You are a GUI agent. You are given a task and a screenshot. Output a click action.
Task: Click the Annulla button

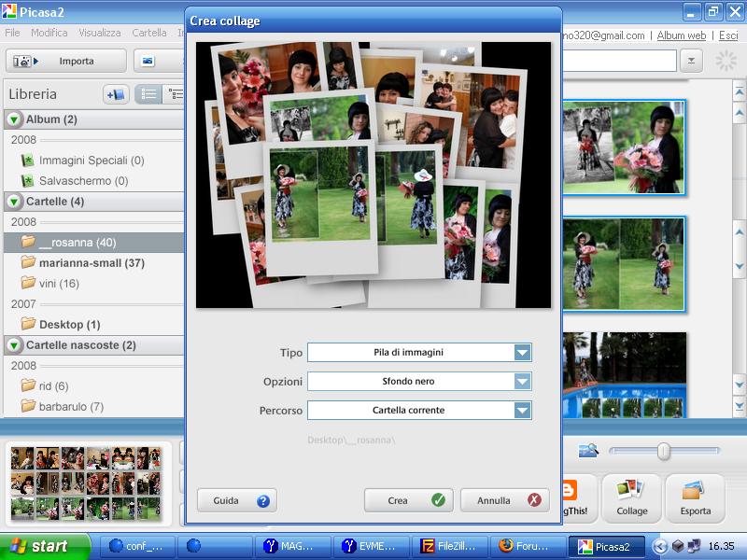[505, 500]
